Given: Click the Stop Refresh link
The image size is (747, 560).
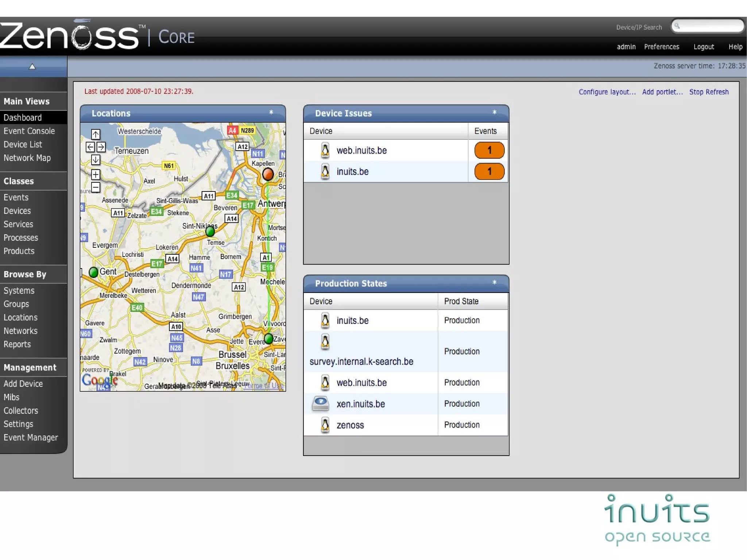Looking at the screenshot, I should pyautogui.click(x=709, y=92).
